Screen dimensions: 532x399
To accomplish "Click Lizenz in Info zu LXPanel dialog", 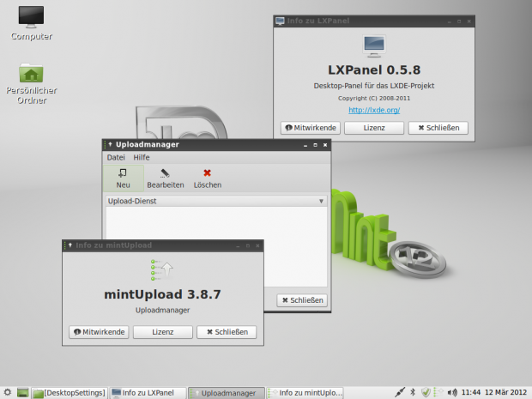I will click(x=374, y=128).
